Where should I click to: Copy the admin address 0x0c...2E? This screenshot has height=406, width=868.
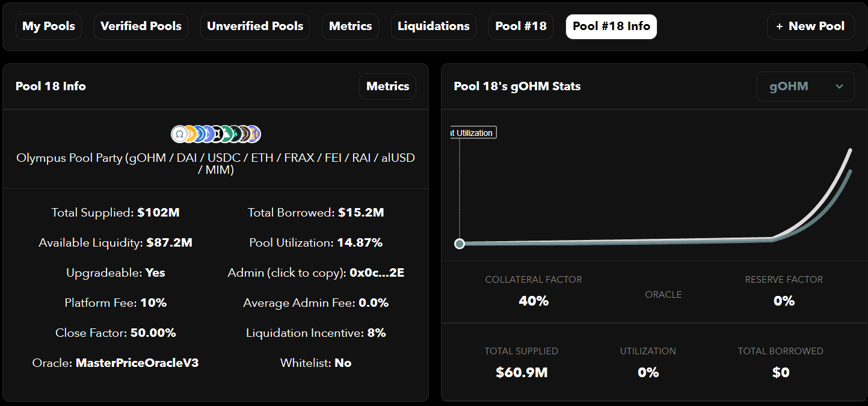click(377, 273)
